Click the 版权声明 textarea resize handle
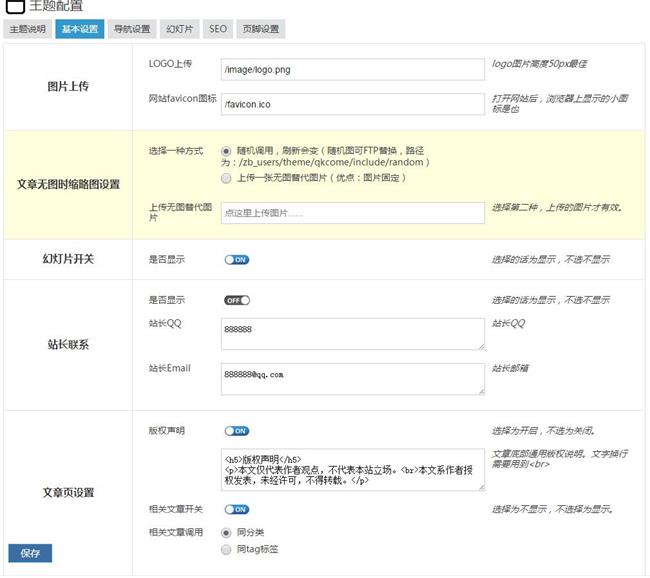Viewport: 650px width, 578px height. [481, 488]
